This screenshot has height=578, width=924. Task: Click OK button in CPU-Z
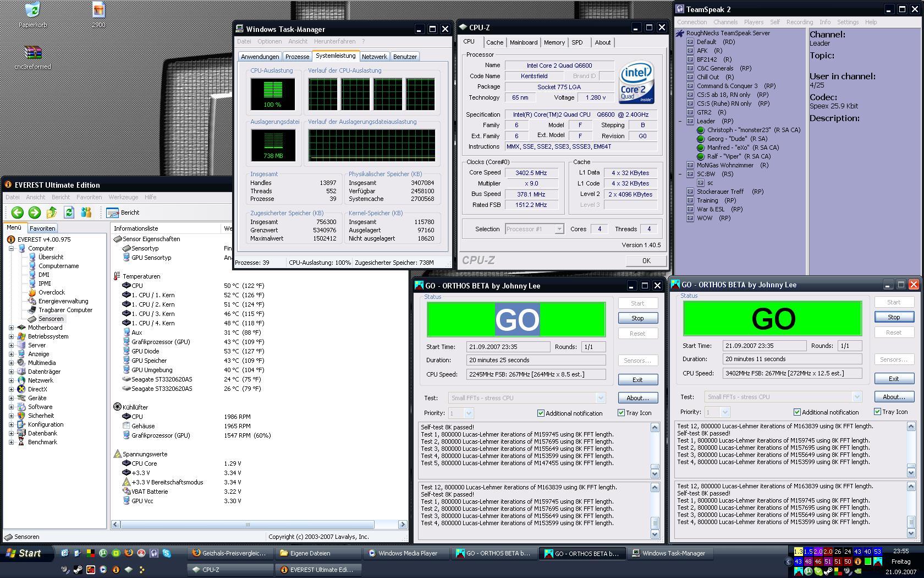click(x=646, y=261)
